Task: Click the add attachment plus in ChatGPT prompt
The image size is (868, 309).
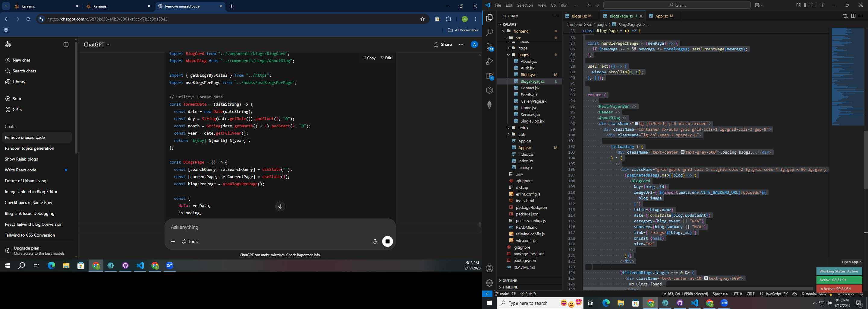Action: [173, 241]
